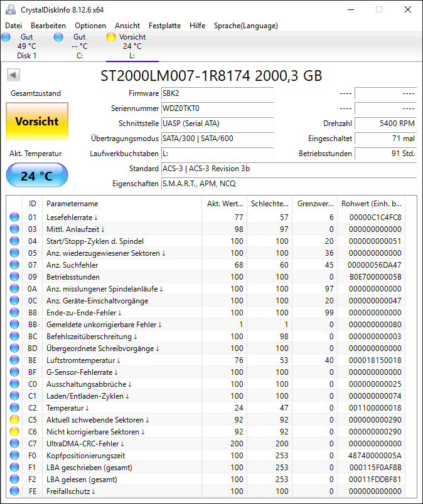
Task: Open the Datei menu
Action: coord(14,26)
